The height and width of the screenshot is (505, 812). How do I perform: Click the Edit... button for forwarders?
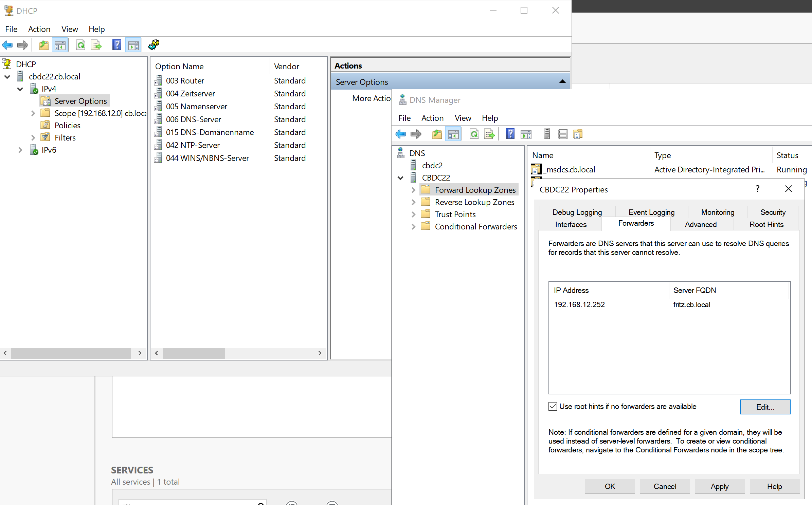tap(765, 407)
